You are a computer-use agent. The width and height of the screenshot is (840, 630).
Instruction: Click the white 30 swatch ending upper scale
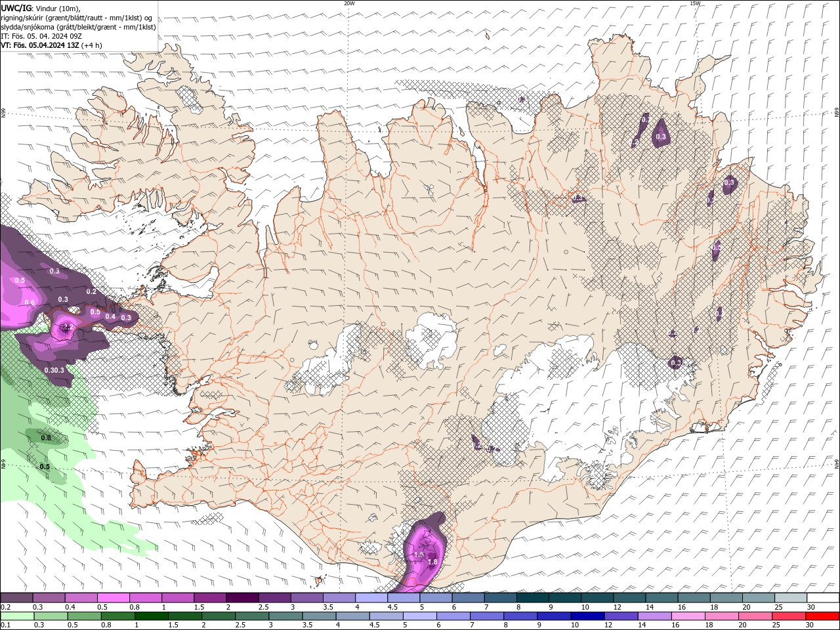823,598
